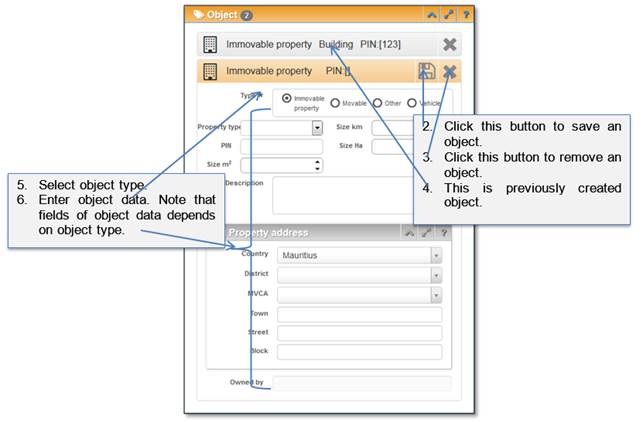Select the previously created Building PIN:[123] row
This screenshot has height=422, width=643.
[x=320, y=45]
